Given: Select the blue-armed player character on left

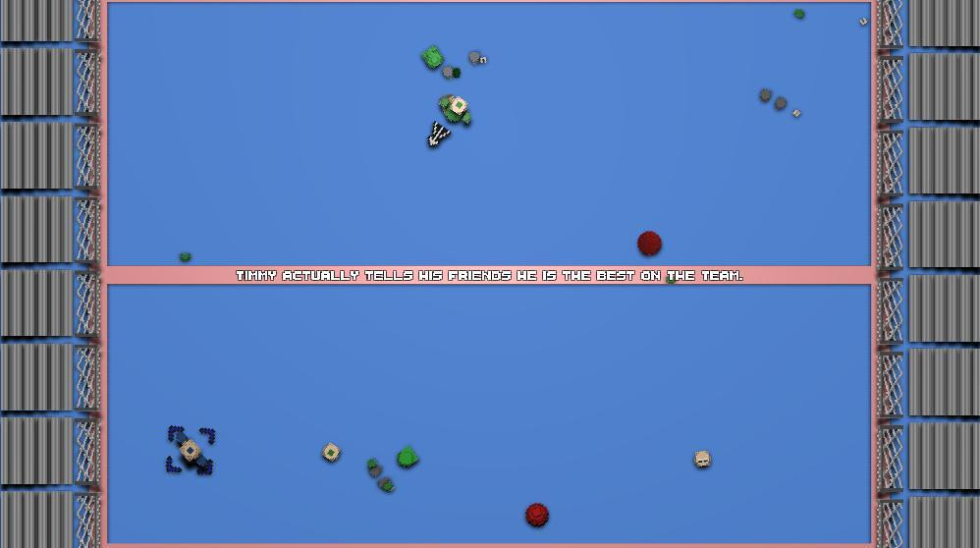Looking at the screenshot, I should [x=191, y=451].
